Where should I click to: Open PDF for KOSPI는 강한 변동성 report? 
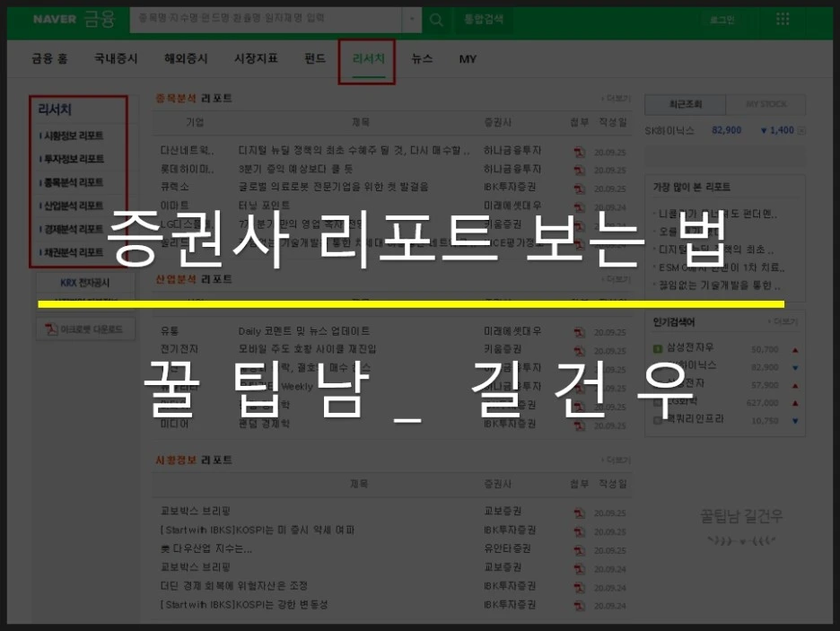click(x=579, y=606)
